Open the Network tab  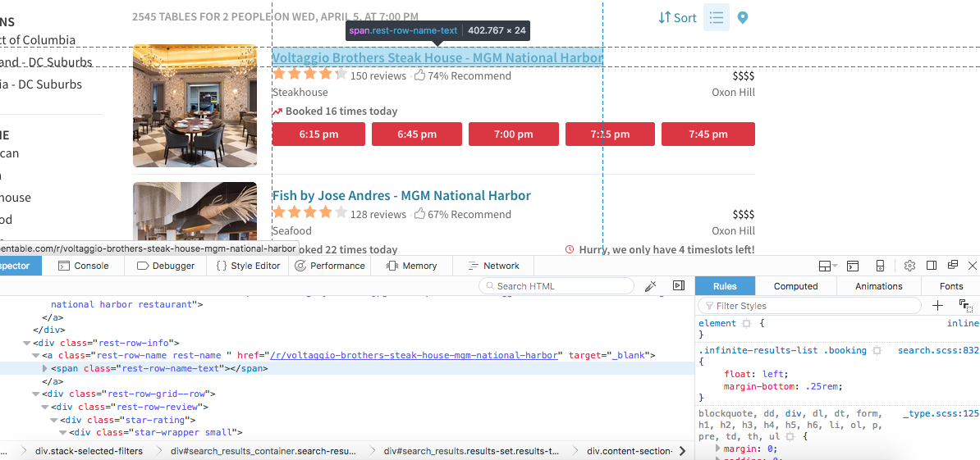494,266
